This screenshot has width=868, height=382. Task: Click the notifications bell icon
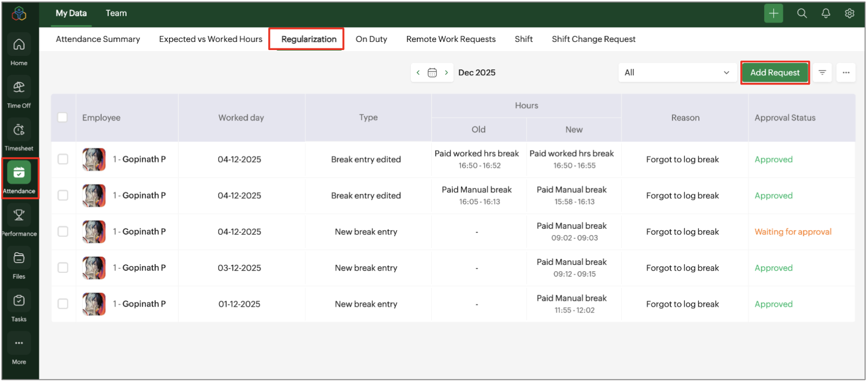click(825, 13)
